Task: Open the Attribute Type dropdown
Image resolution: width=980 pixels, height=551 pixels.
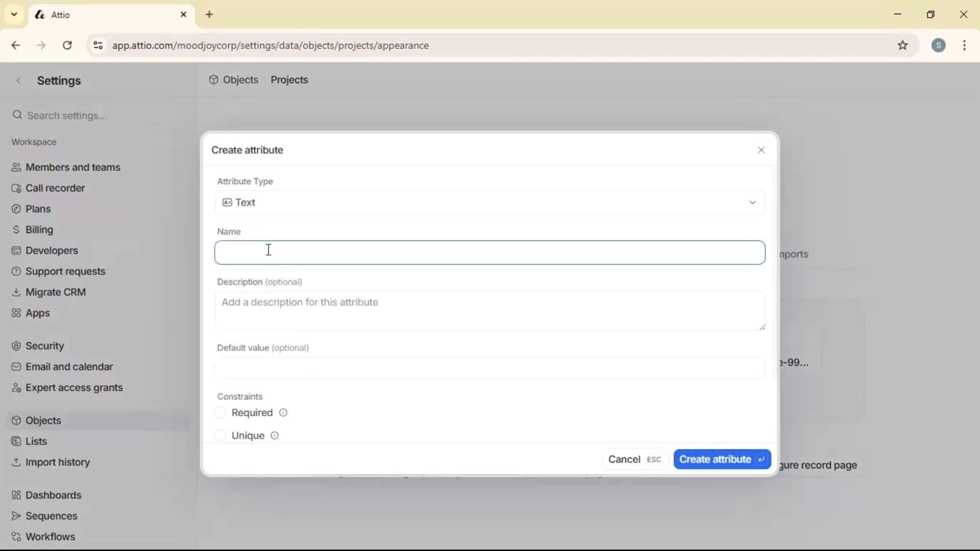Action: 489,202
